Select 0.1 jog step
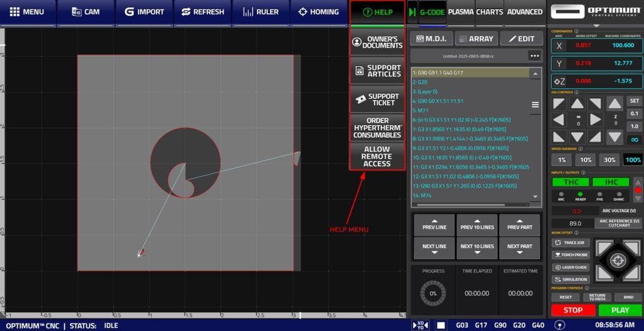 click(635, 113)
